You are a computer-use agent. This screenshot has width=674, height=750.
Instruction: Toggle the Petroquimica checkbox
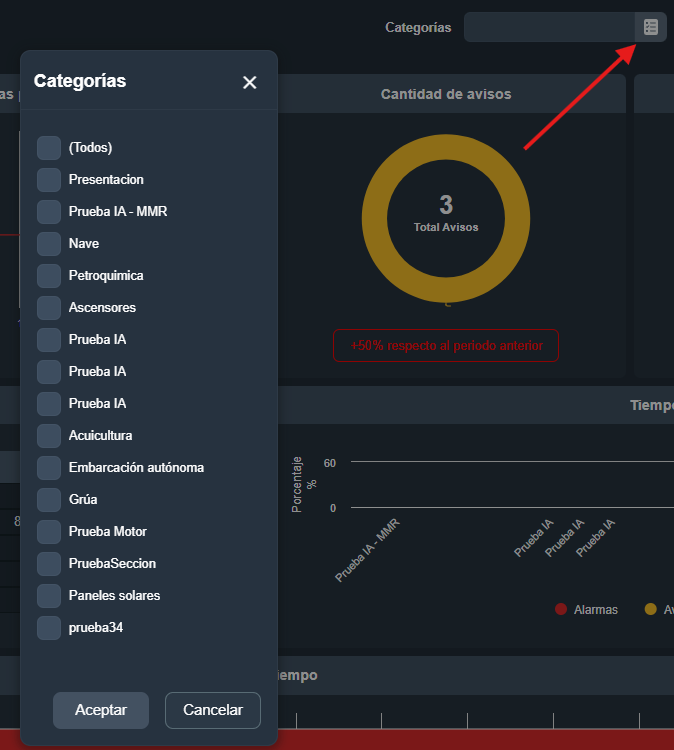pyautogui.click(x=49, y=276)
